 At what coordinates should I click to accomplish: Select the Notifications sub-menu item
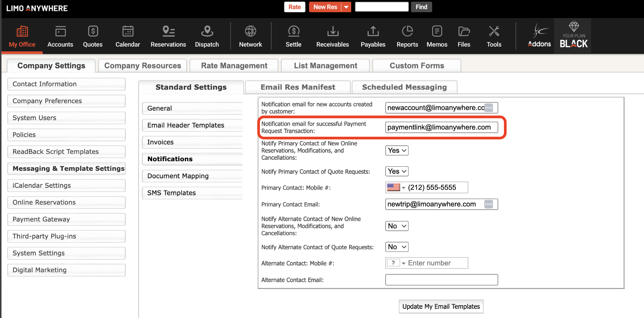[192, 159]
